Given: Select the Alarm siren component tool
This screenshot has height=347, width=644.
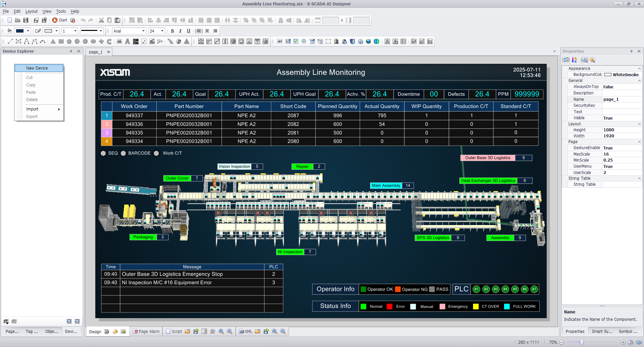Looking at the screenshot, I should [x=336, y=41].
